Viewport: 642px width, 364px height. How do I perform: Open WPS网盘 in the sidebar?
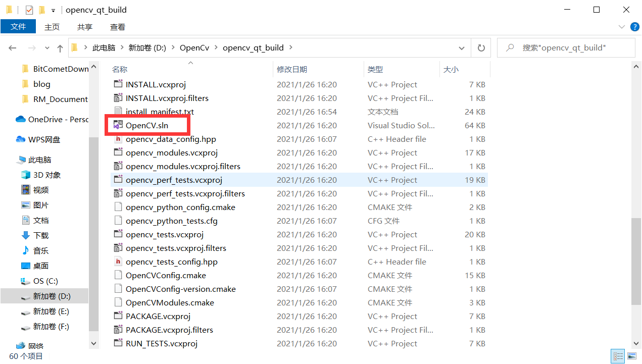38,139
